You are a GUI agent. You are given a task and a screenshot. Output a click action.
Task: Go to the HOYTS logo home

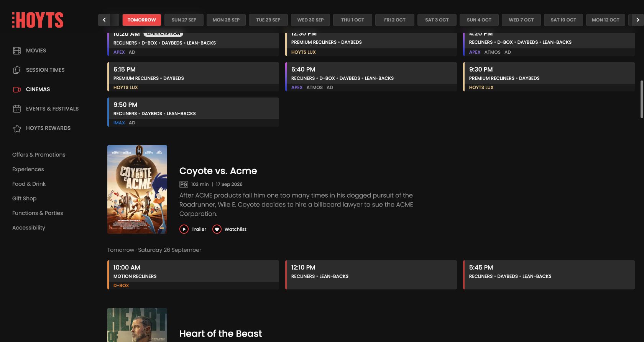[38, 20]
